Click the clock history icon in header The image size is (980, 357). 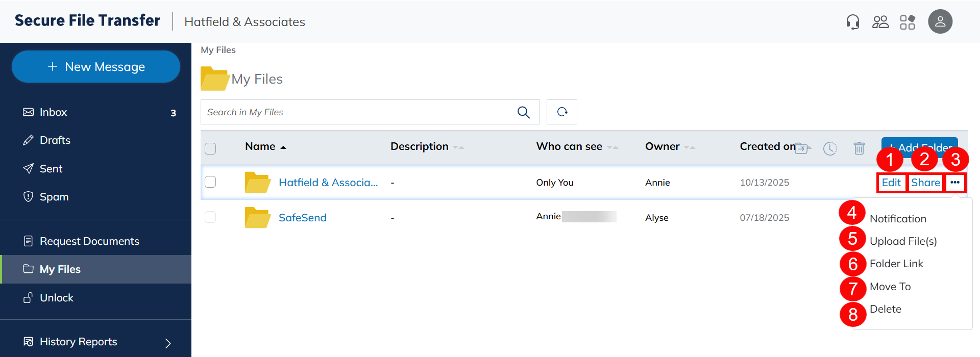830,148
